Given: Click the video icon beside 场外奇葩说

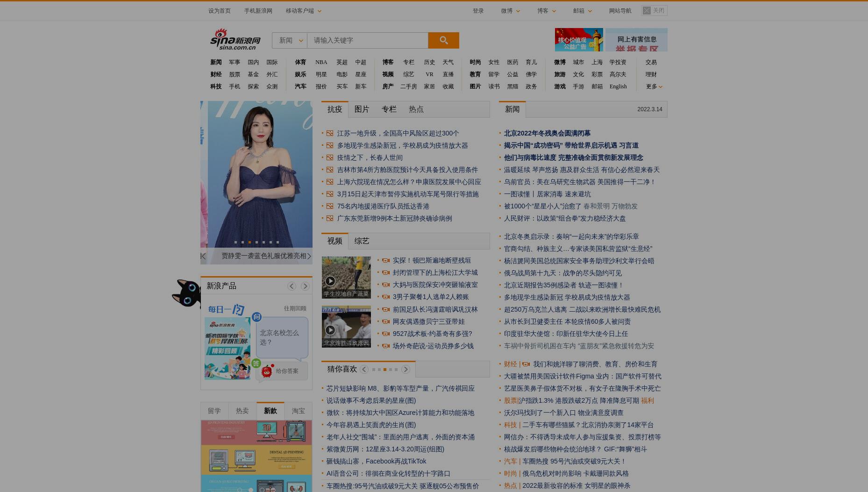Looking at the screenshot, I should [385, 346].
